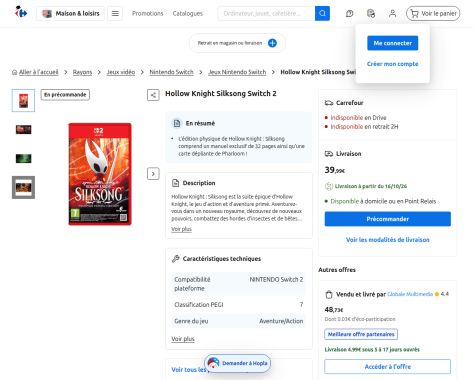Open Jeux vidéo breadcrumb link
Viewport: 475px width, 380px height.
[121, 72]
